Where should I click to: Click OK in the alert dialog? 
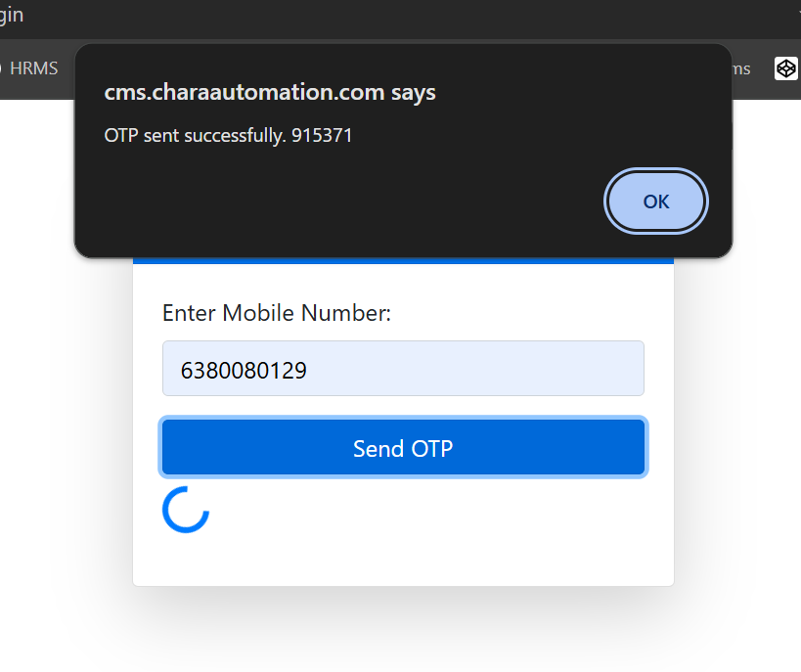(x=656, y=202)
